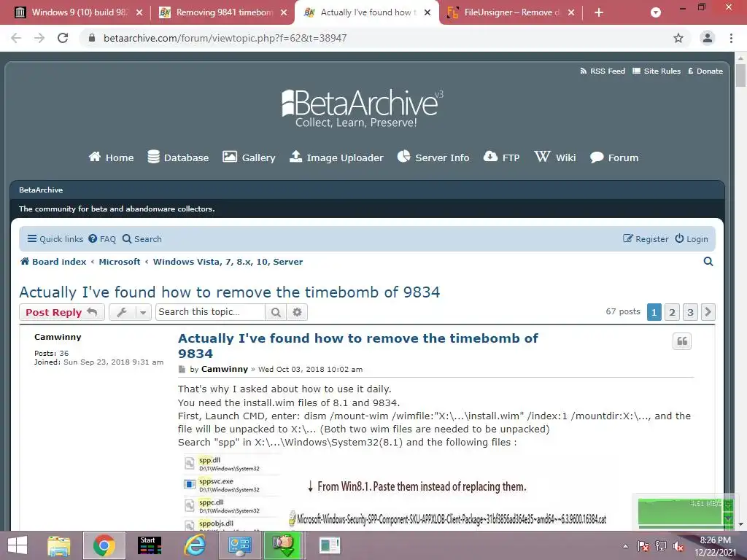Open Forum in the site navigation

point(614,157)
